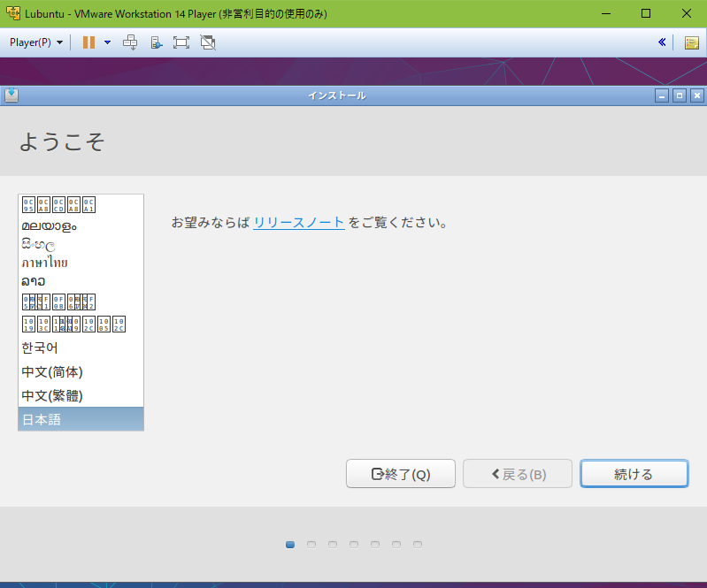707x588 pixels.
Task: Click the 続ける continue button
Action: (634, 474)
